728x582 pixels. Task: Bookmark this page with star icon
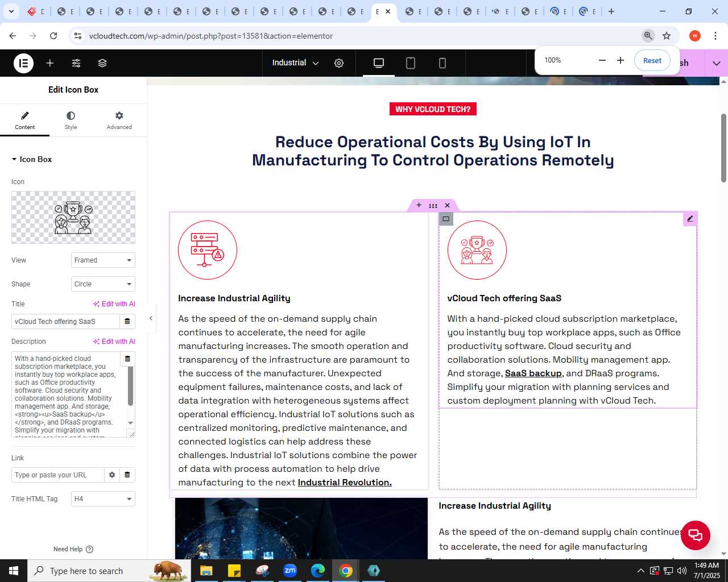tap(667, 36)
